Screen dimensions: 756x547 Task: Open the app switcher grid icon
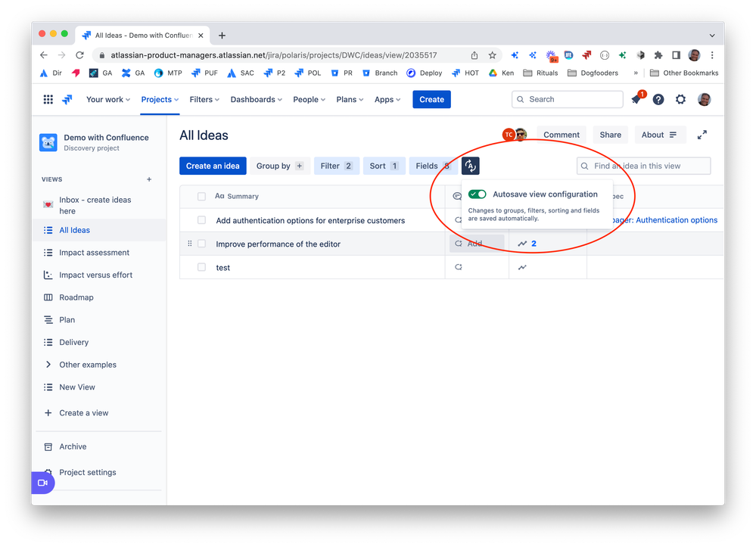[48, 99]
